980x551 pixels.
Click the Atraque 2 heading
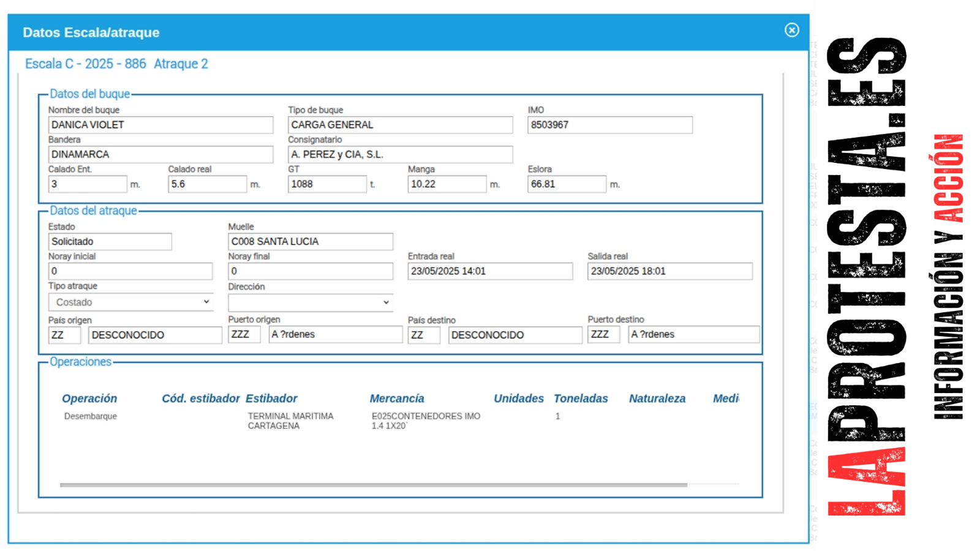[181, 64]
